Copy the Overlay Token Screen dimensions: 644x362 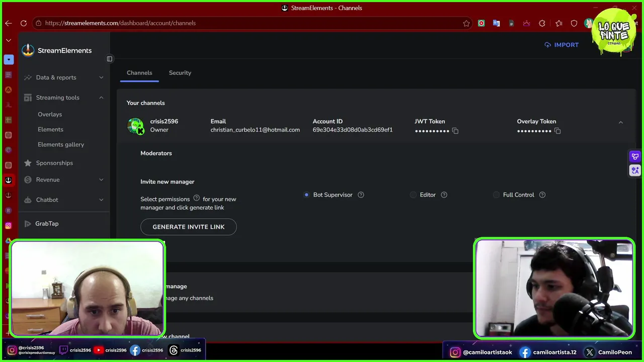tap(557, 131)
